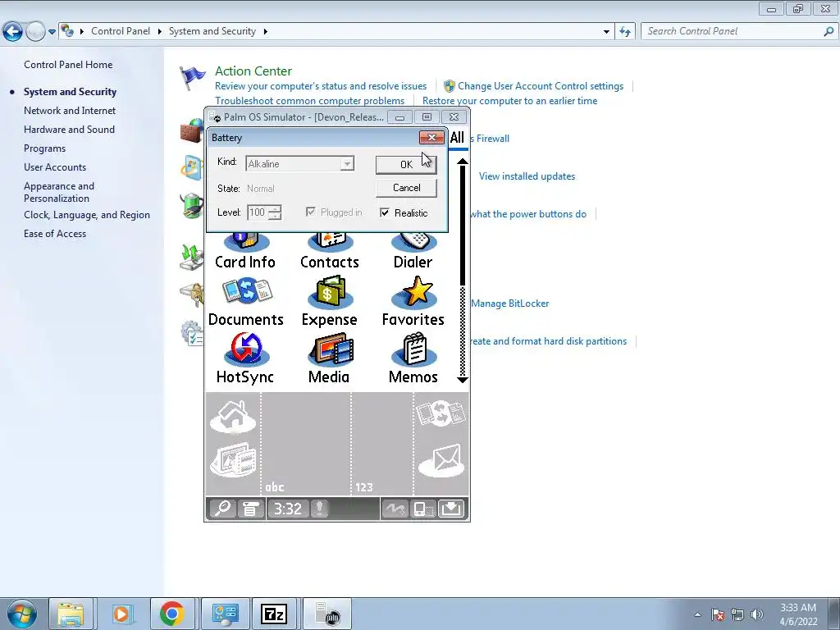The height and width of the screenshot is (630, 840).
Task: Click the launcher scroll up arrow
Action: (x=463, y=162)
